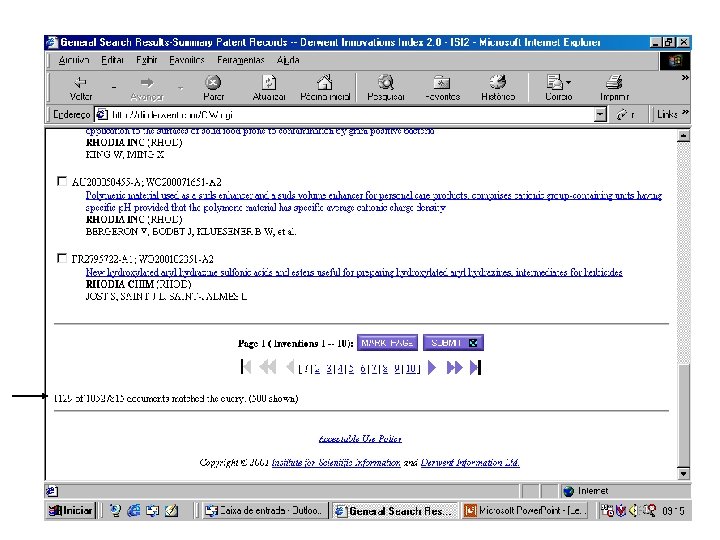Open the hydroxylated aryl hydrazine sulfonic acids link
Viewport: 720px width, 540px height.
354,272
